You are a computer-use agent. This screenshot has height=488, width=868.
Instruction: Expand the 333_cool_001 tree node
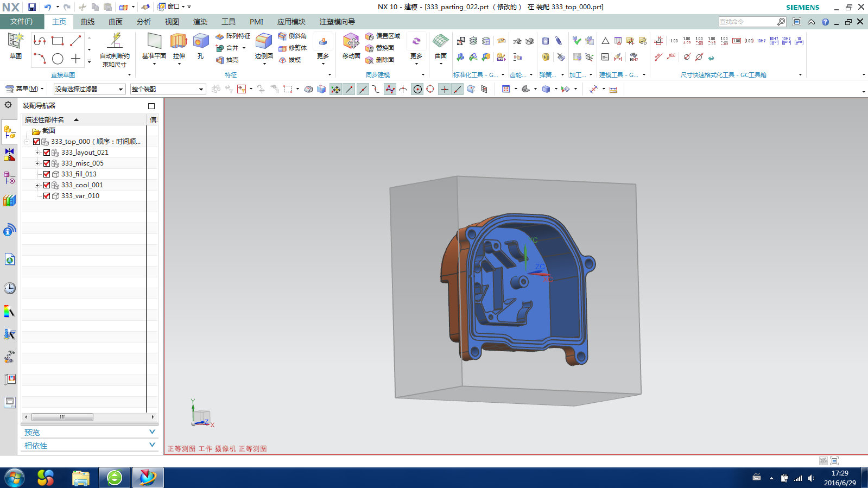[37, 185]
